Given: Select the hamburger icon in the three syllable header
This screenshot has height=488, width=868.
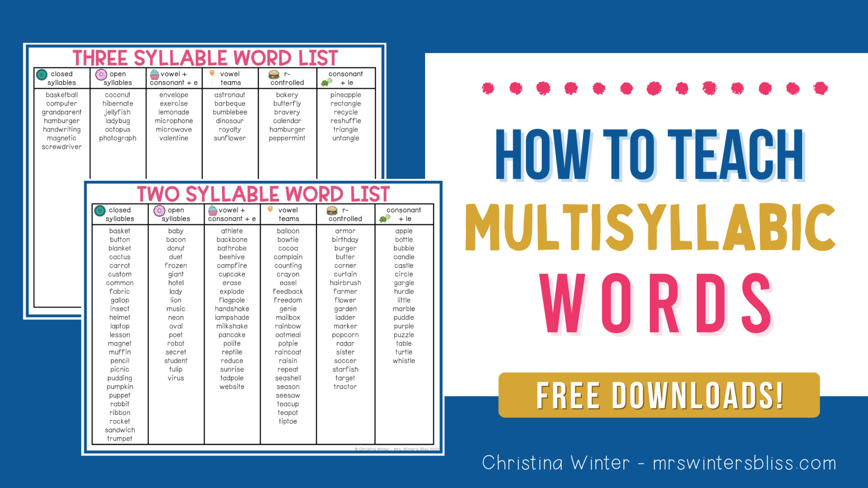Looking at the screenshot, I should tap(273, 74).
